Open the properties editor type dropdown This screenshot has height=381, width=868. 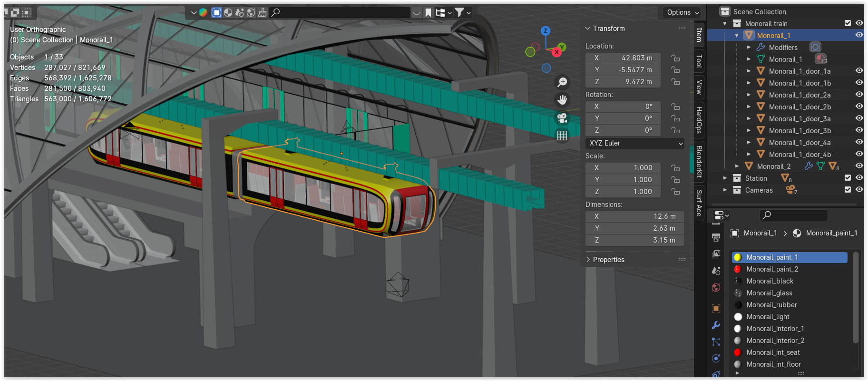[721, 215]
